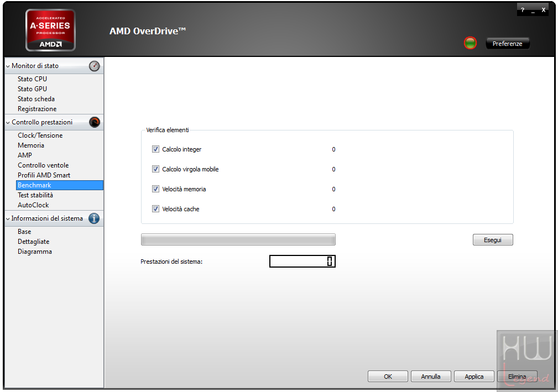Click the Calcolo virgola mobile result value
Viewport: 558px width, 392px height.
(333, 169)
